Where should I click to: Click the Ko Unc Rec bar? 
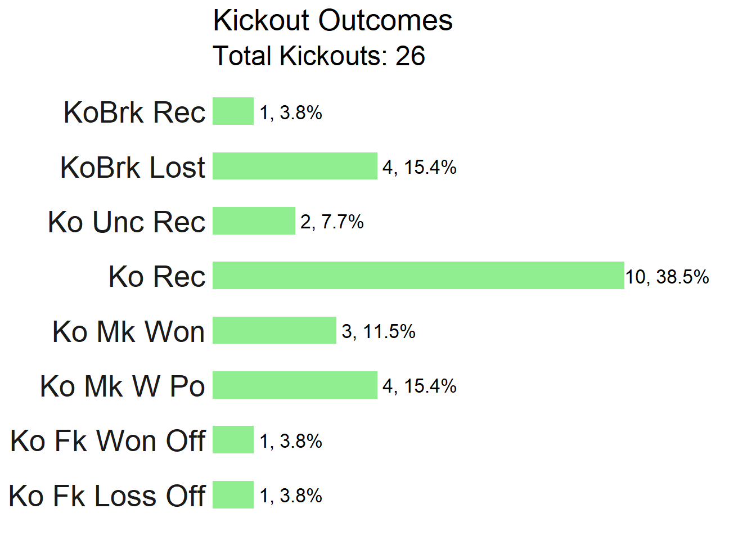[254, 220]
